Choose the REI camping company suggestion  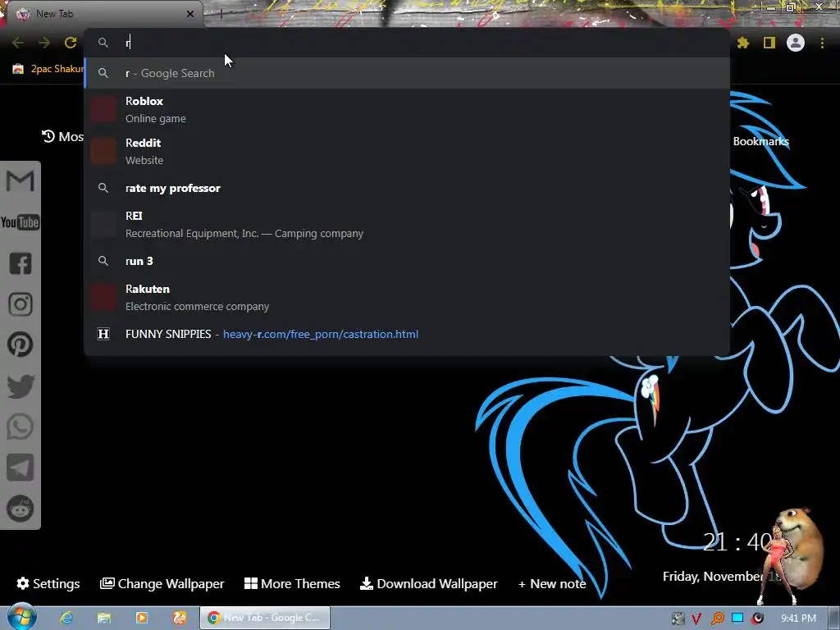pos(407,225)
